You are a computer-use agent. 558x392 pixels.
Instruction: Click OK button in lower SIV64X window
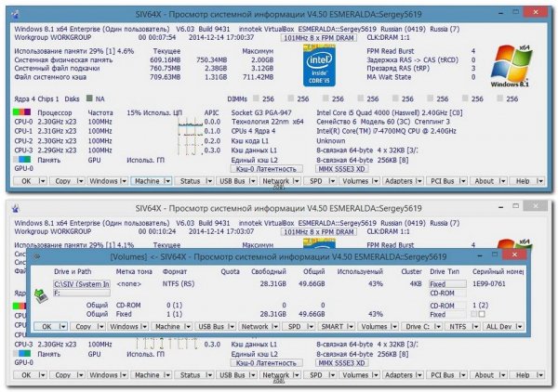point(26,375)
